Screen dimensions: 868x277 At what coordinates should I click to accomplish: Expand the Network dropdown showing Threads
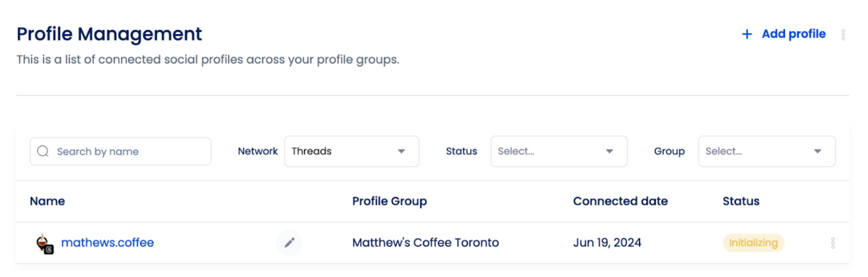pos(351,151)
